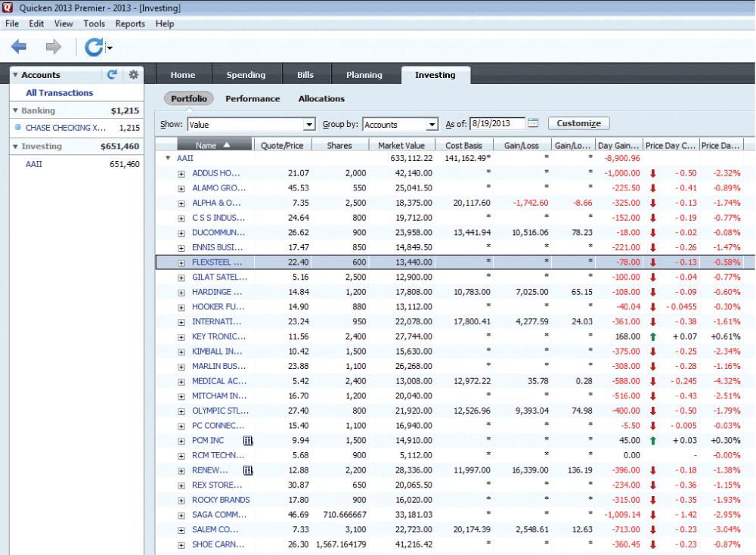Click the note icon beside RENEW

[x=248, y=470]
